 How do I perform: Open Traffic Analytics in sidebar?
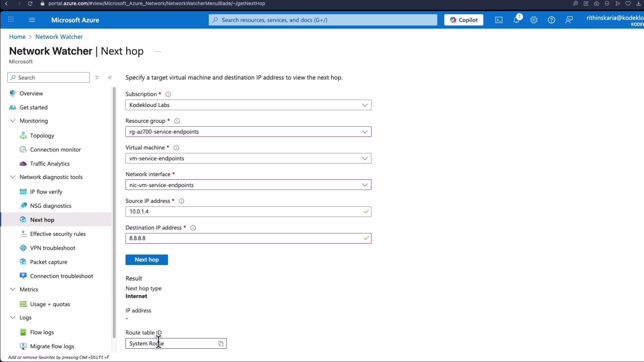[x=50, y=164]
